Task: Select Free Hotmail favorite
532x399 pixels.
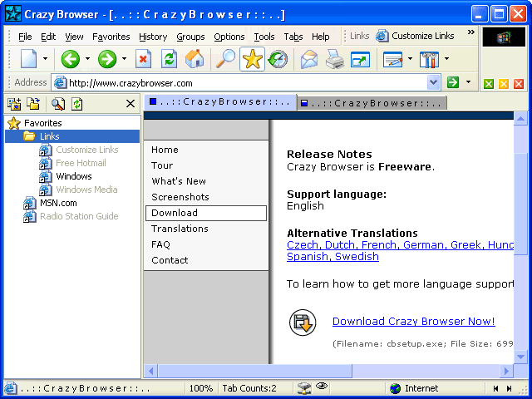Action: [x=81, y=163]
